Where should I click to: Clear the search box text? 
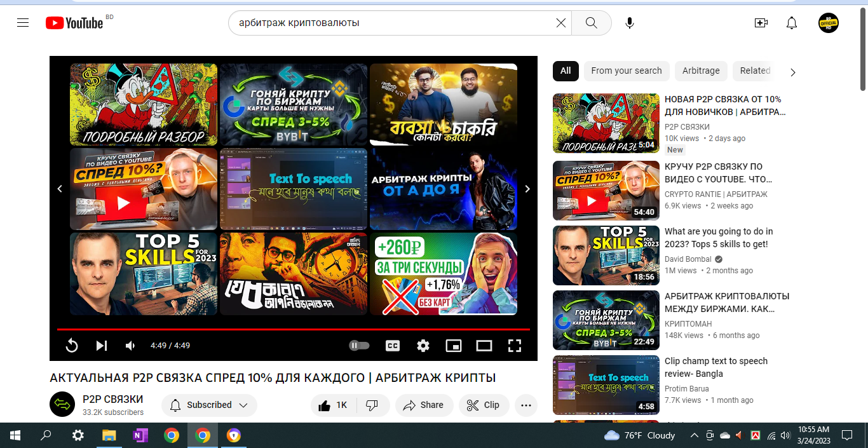pos(560,23)
